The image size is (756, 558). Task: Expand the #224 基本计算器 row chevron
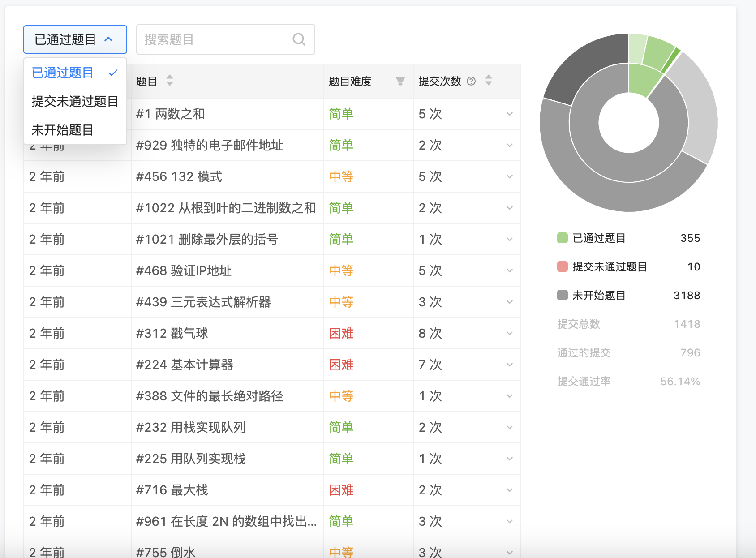[x=510, y=365]
